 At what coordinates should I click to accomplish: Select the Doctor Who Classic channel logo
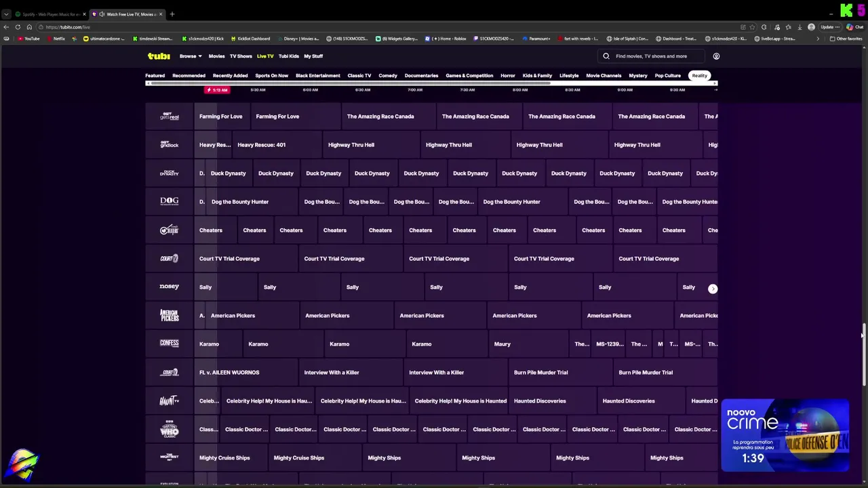pyautogui.click(x=170, y=429)
